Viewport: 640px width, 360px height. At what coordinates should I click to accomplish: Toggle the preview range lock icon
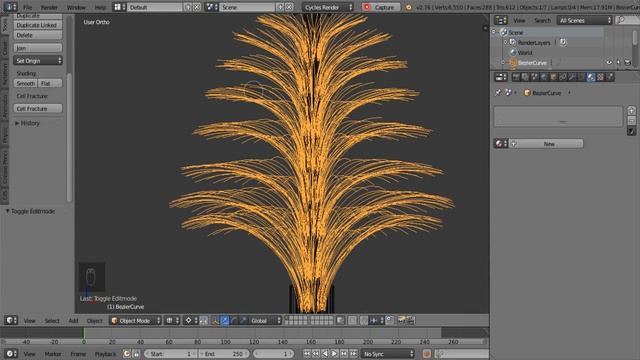(136, 353)
